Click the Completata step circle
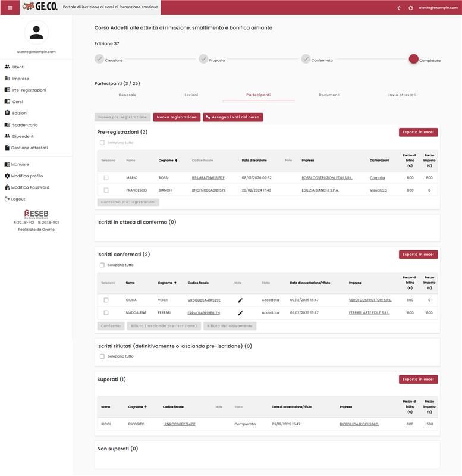This screenshot has height=476, width=462. (x=413, y=59)
